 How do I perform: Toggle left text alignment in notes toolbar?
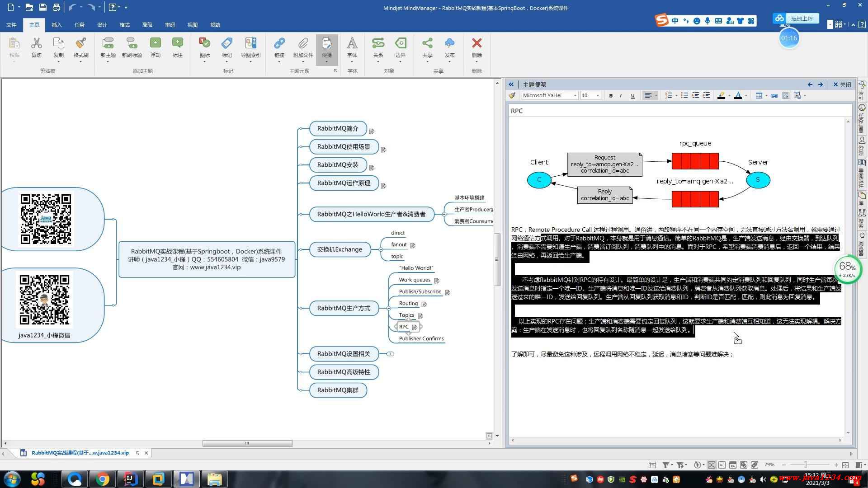point(648,95)
